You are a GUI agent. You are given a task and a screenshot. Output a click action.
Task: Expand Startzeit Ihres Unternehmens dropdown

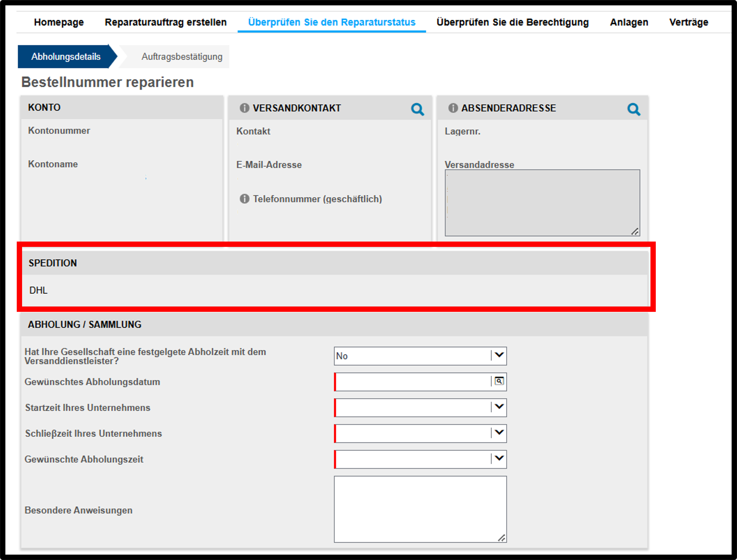pyautogui.click(x=420, y=408)
